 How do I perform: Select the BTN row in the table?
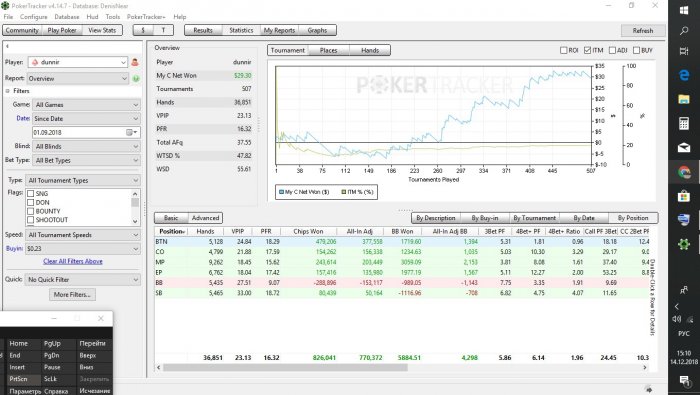click(402, 242)
